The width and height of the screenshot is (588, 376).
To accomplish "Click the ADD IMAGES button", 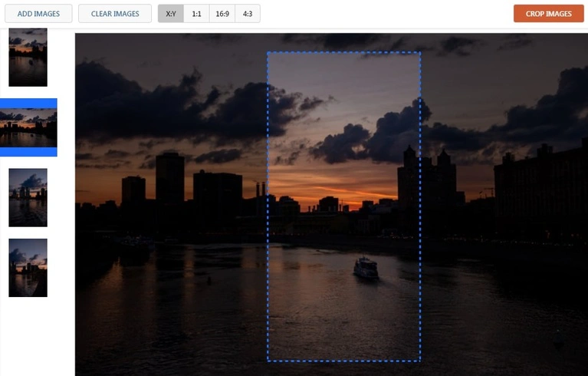I will coord(38,14).
